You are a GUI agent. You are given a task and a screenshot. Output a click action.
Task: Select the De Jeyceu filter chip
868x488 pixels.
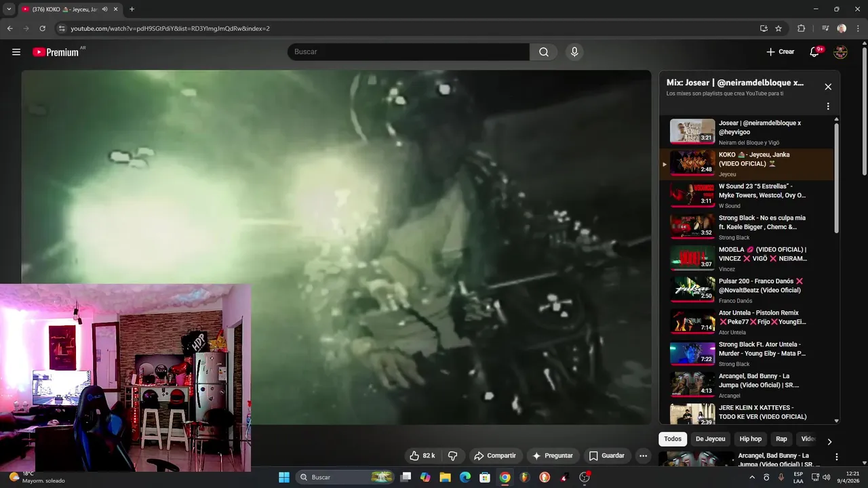tap(711, 439)
